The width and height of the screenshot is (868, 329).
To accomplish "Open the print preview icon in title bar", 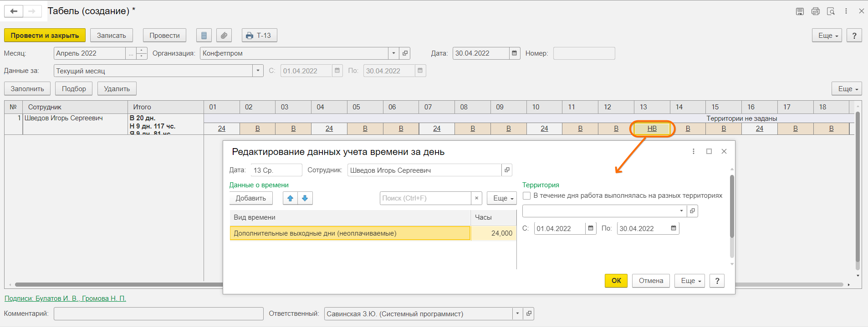I will [831, 11].
